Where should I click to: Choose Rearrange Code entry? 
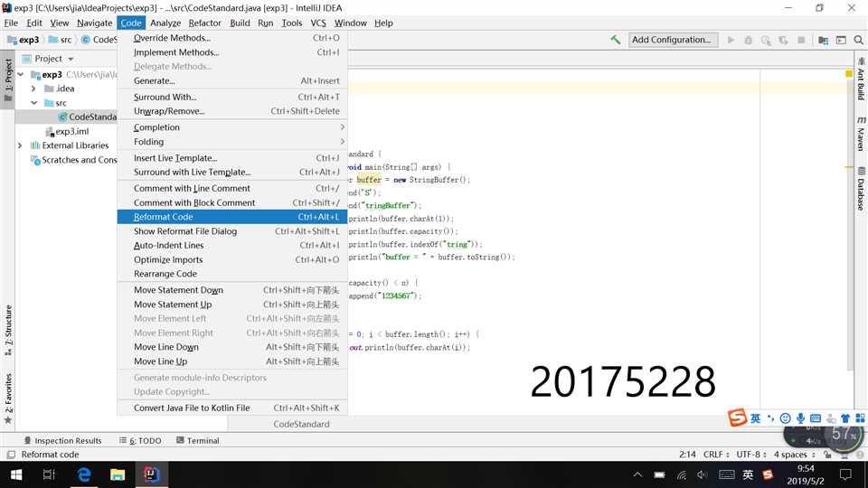pyautogui.click(x=232, y=274)
